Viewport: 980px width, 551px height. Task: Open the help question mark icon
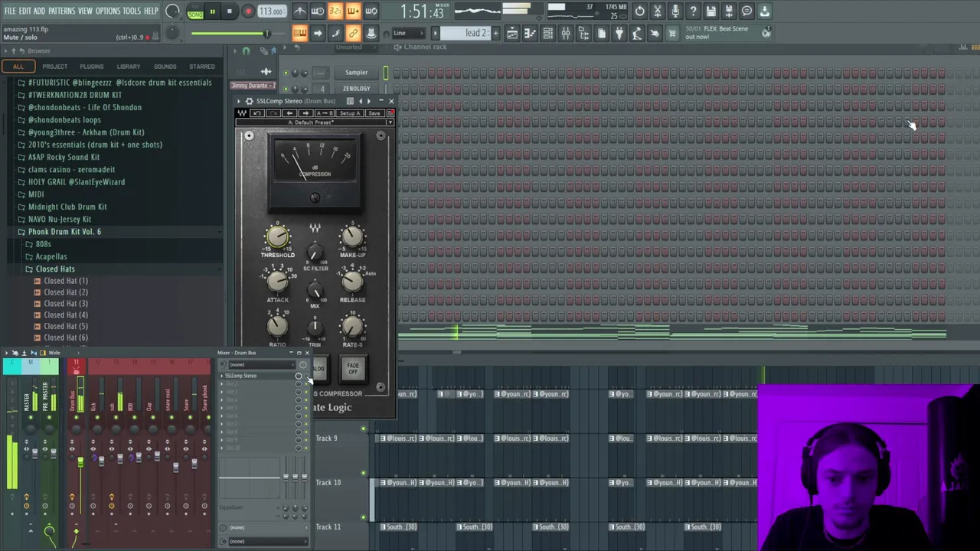[x=693, y=11]
